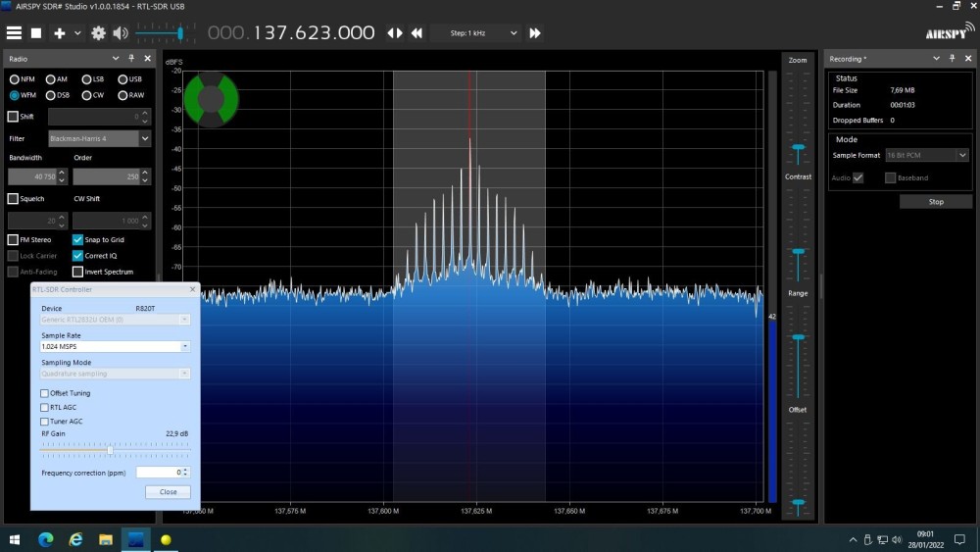Close the RTL-SDR Controller dialog via X

pos(192,289)
